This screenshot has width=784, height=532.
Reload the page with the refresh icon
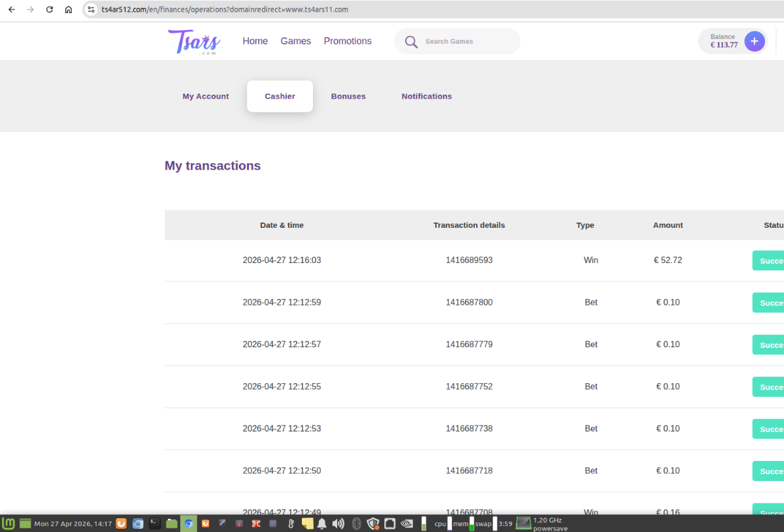click(x=49, y=10)
